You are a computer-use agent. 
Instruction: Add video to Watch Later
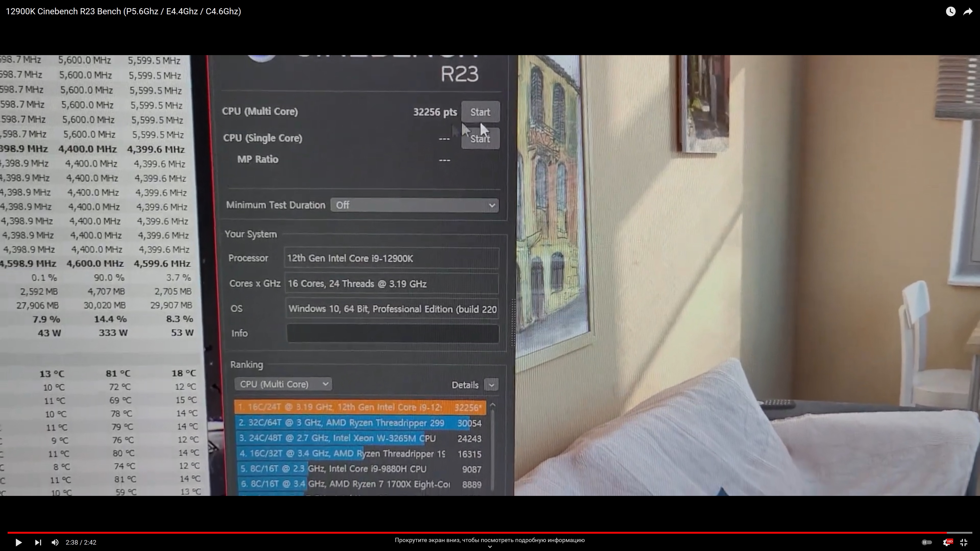point(950,11)
